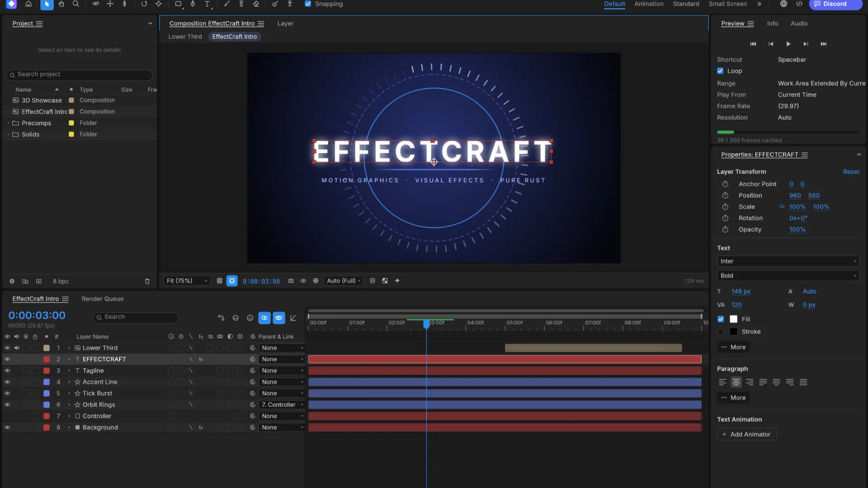Expand the EFFECTCRAFT layer properties
The width and height of the screenshot is (868, 488).
pos(69,359)
